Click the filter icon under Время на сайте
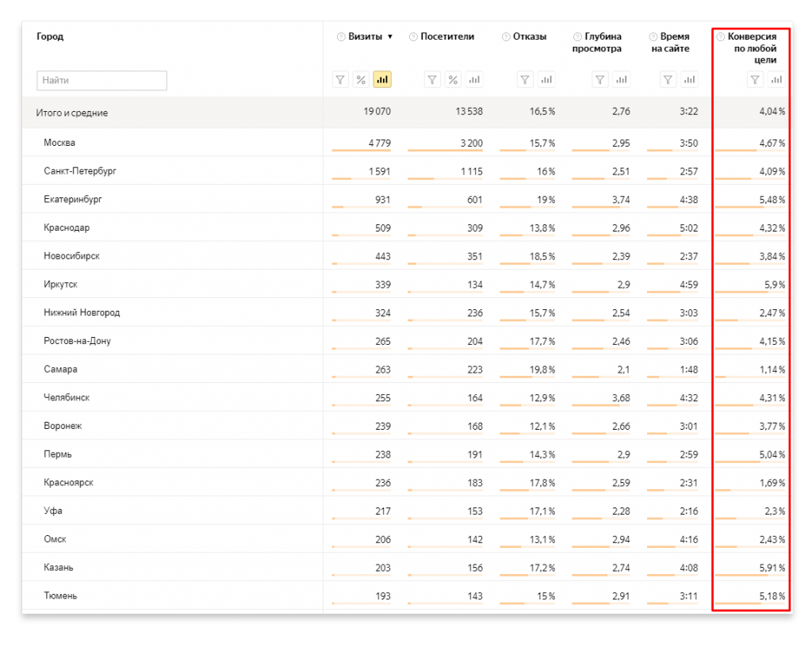The image size is (812, 647). click(x=668, y=80)
